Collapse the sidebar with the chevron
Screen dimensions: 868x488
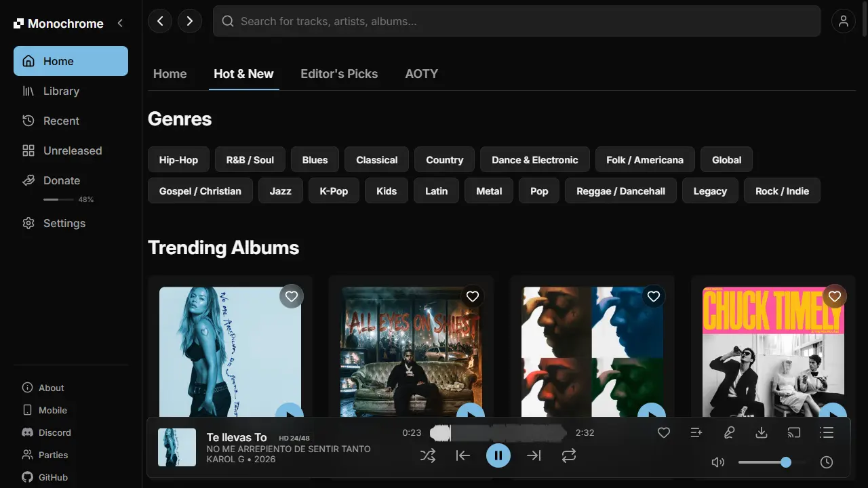pyautogui.click(x=120, y=23)
